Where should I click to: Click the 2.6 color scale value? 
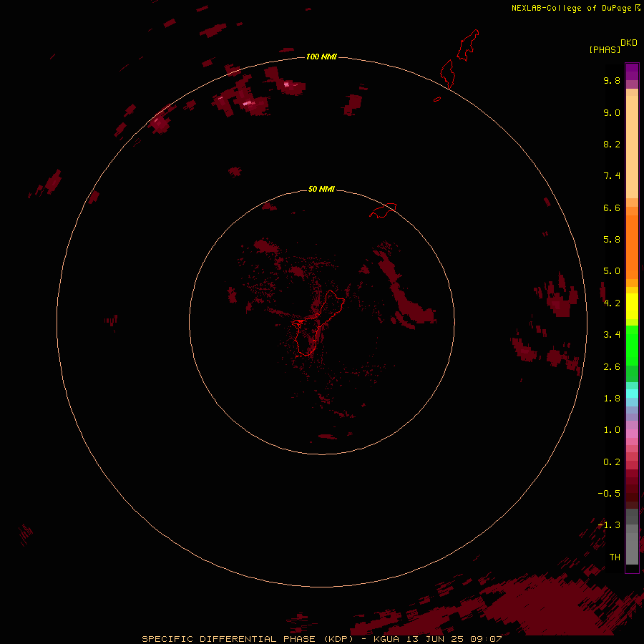[x=612, y=367]
